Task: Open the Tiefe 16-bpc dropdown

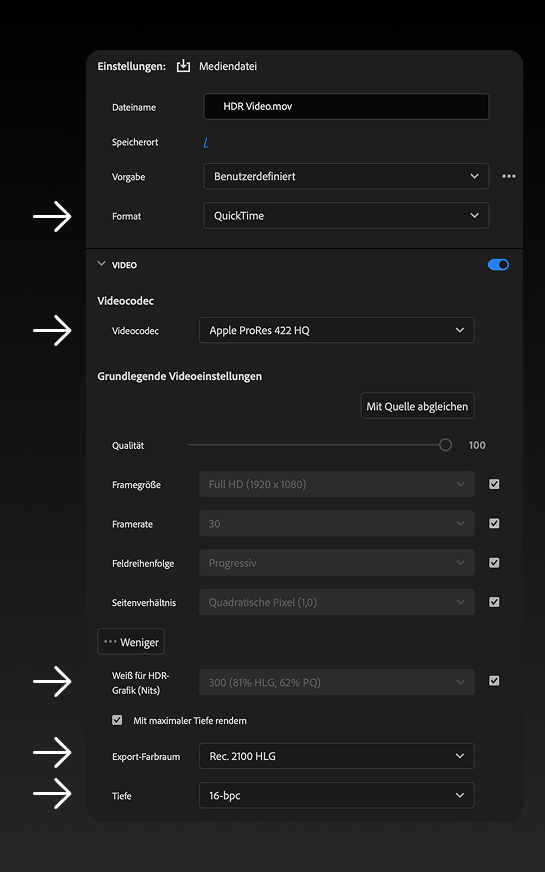Action: tap(336, 796)
